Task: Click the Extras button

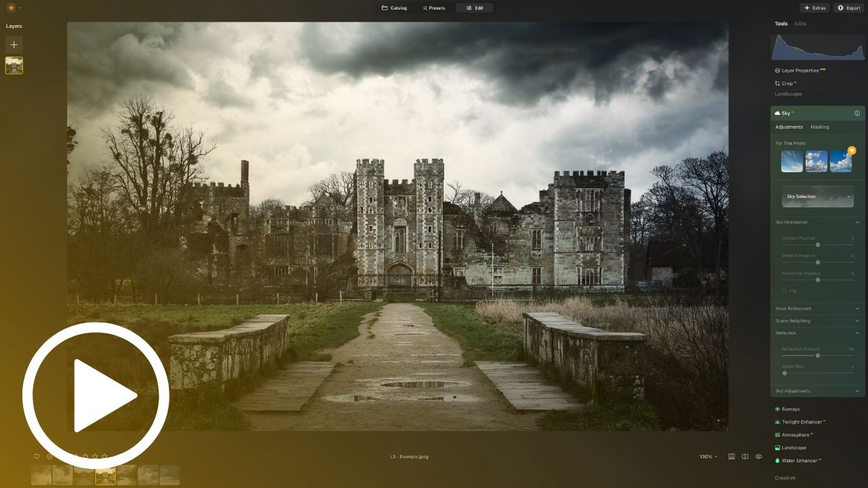Action: tap(814, 8)
